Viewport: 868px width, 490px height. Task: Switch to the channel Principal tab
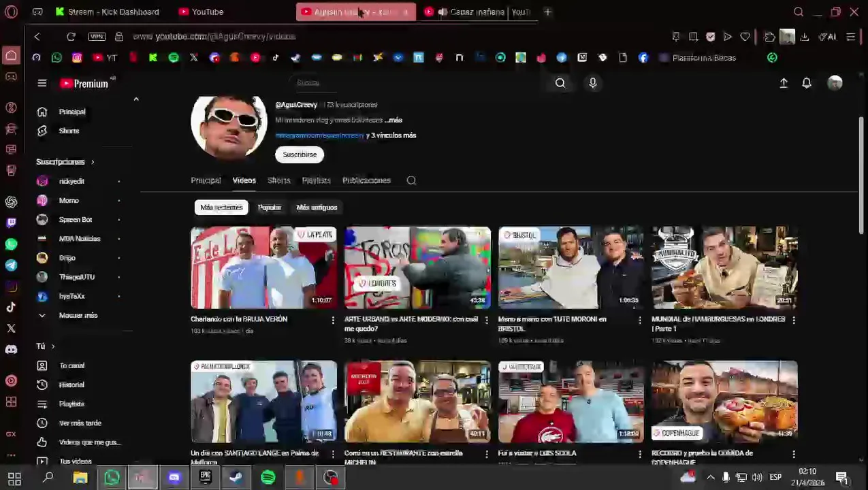(206, 180)
